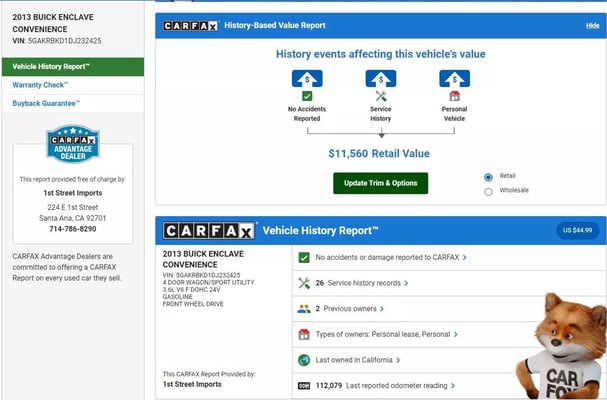This screenshot has height=400, width=607.
Task: Expand the Previous owners chevron
Action: point(382,309)
